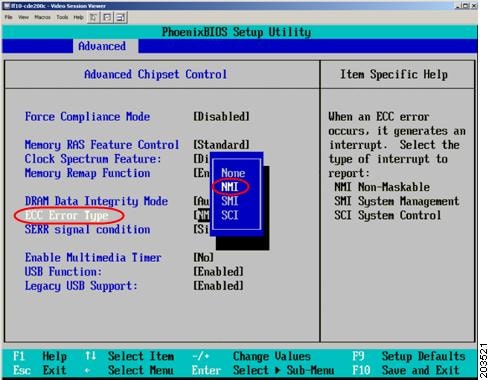The image size is (490, 380).
Task: Select Memory Remap Function setting
Action: pyautogui.click(x=87, y=173)
